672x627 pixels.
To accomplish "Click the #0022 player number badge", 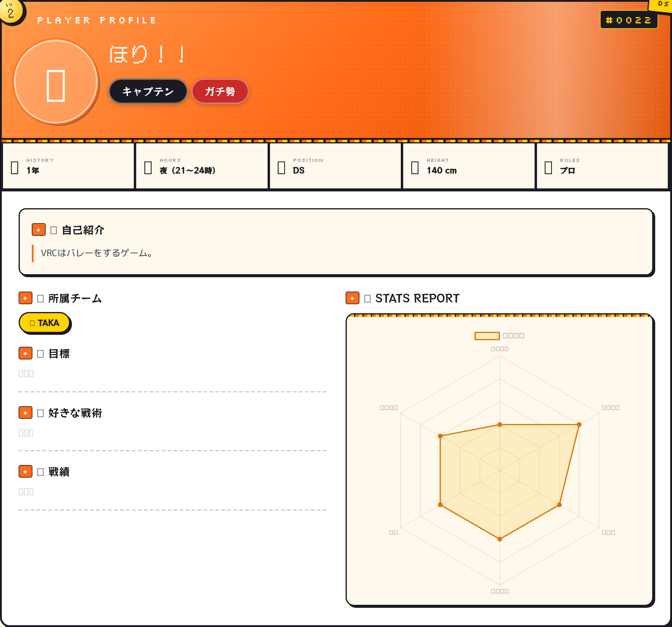I will (x=628, y=20).
